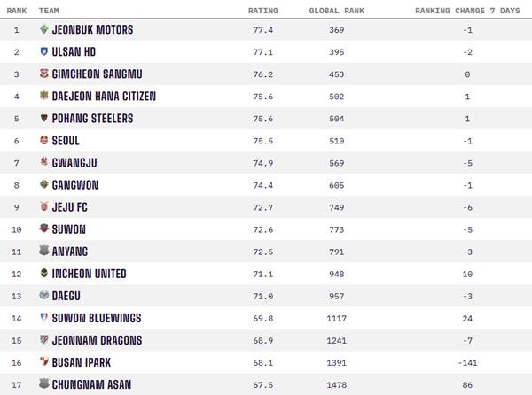The width and height of the screenshot is (532, 395).
Task: Click the Suwon Bluewings team badge
Action: pos(44,318)
